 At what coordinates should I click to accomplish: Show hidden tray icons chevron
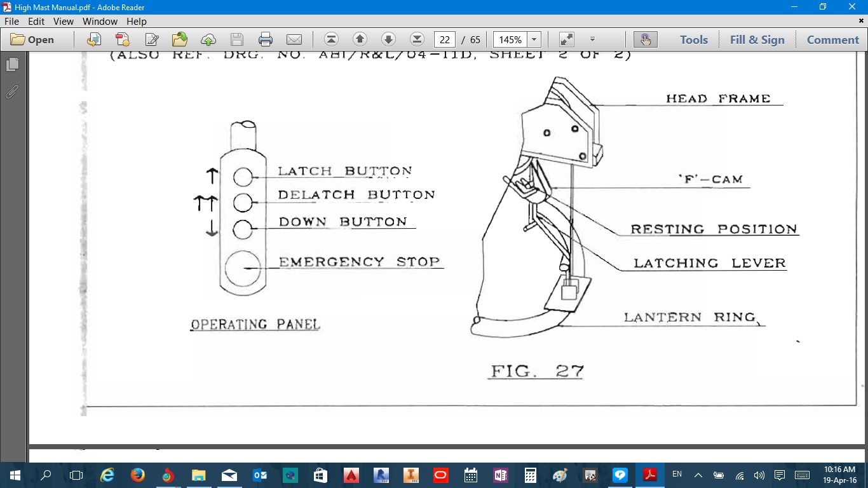point(698,475)
